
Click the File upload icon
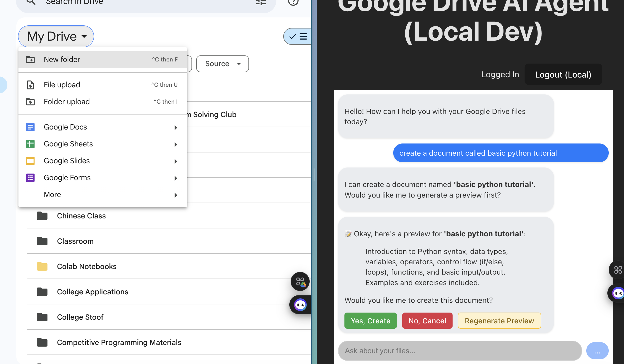coord(30,85)
